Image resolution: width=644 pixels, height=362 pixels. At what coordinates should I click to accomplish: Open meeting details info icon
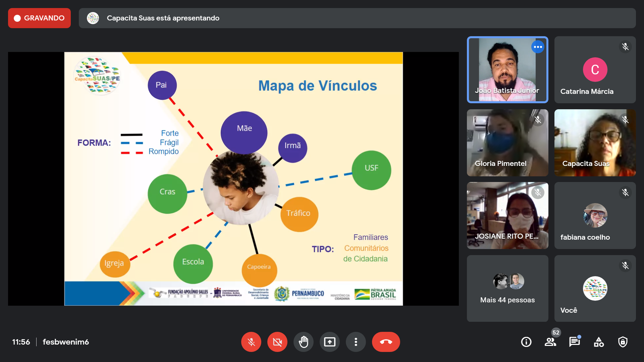pyautogui.click(x=526, y=342)
